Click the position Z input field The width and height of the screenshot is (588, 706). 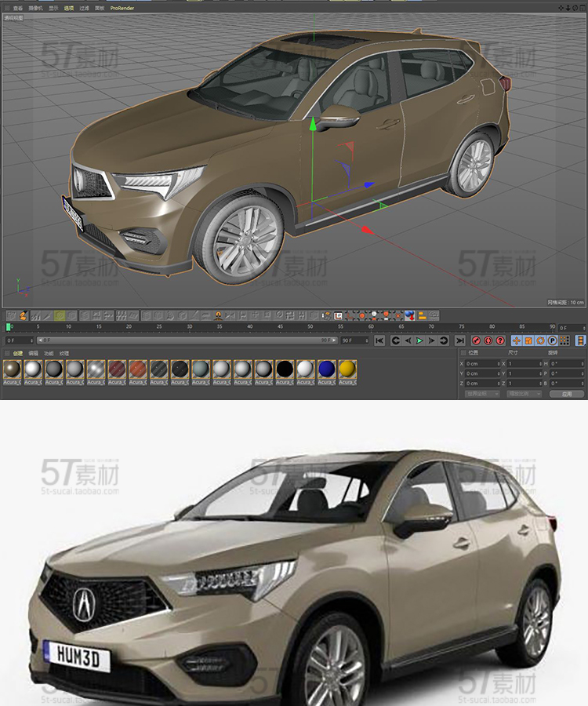point(483,384)
